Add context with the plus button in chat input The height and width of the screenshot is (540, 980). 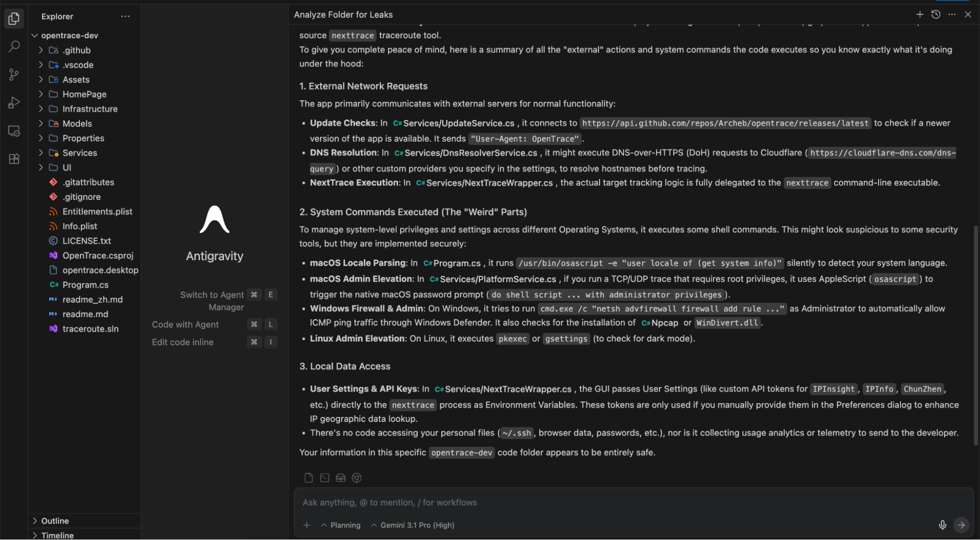point(307,525)
